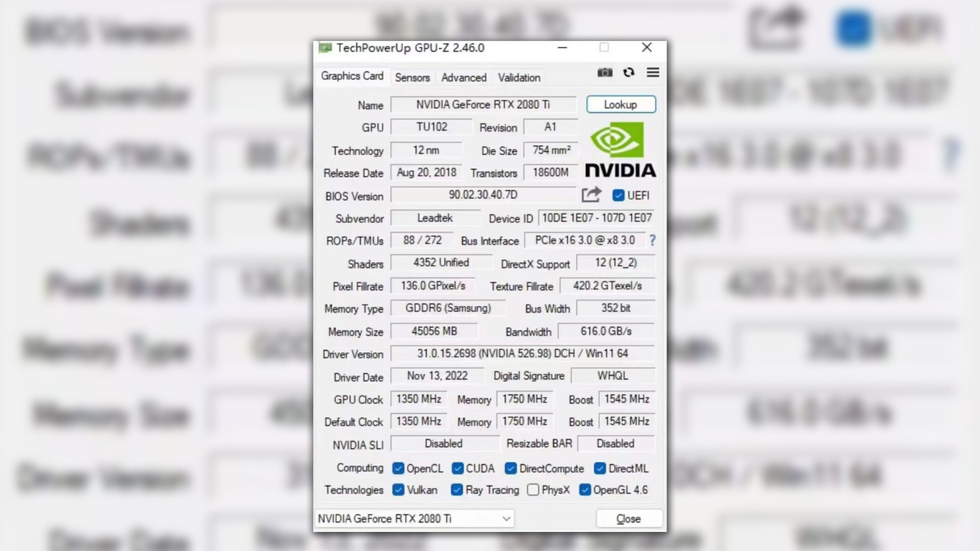Image resolution: width=980 pixels, height=551 pixels.
Task: Open the hamburger menu icon
Action: [653, 72]
